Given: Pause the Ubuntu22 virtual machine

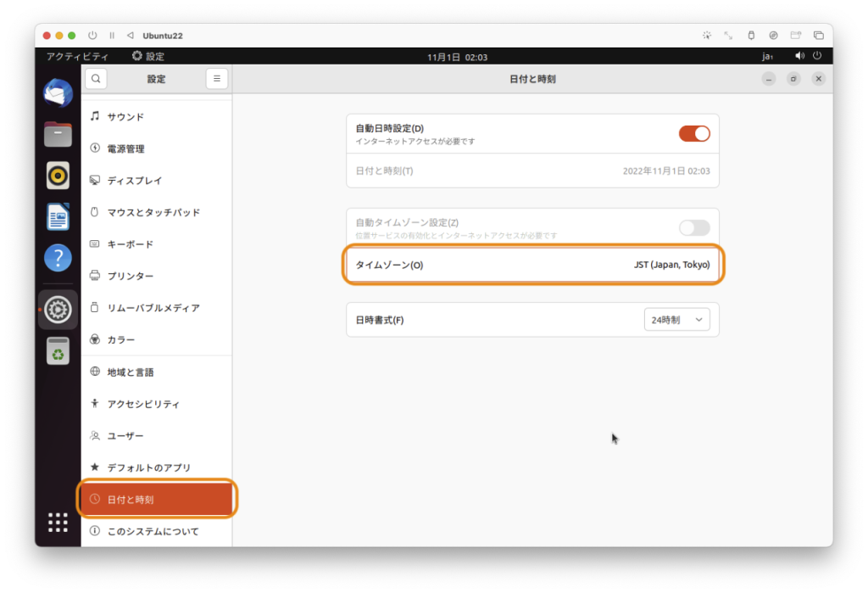Looking at the screenshot, I should point(112,36).
